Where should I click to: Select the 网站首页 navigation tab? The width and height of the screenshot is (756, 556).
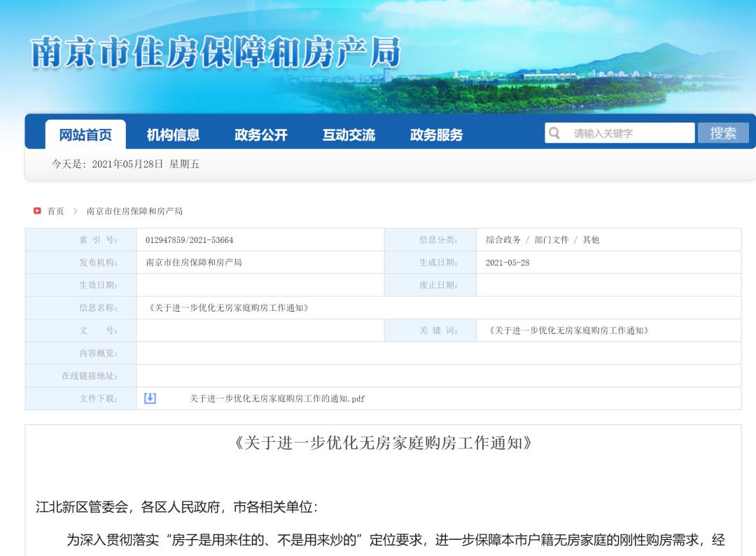click(x=85, y=134)
